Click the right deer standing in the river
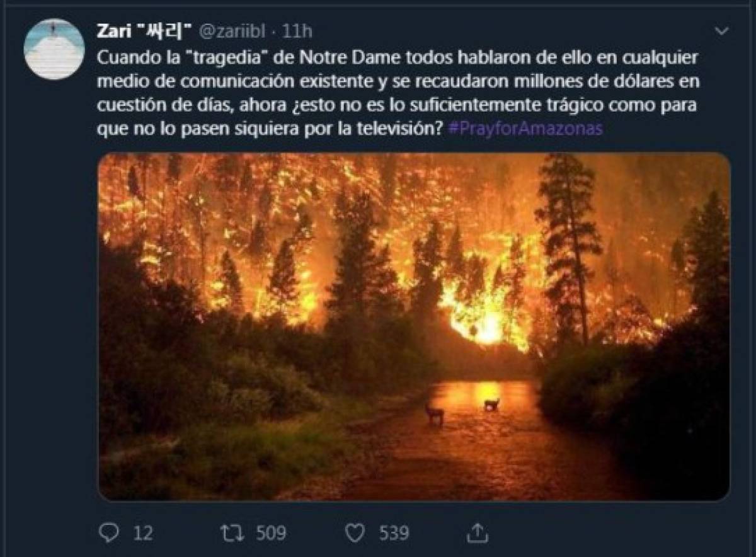 click(491, 404)
